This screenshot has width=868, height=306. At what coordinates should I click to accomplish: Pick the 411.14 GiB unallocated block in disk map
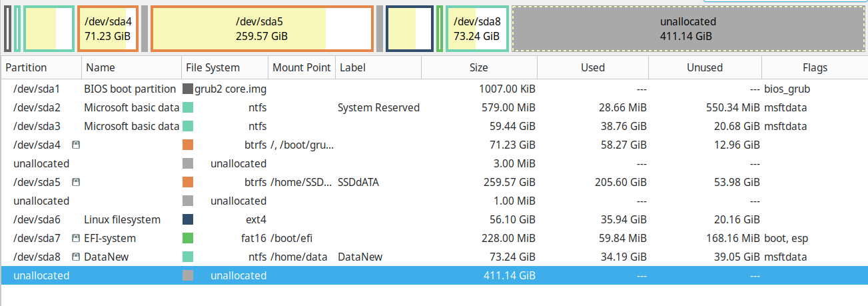point(689,29)
